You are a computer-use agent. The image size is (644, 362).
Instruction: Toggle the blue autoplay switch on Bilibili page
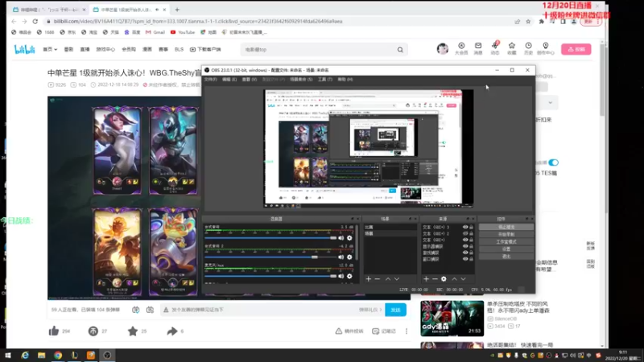coord(553,162)
